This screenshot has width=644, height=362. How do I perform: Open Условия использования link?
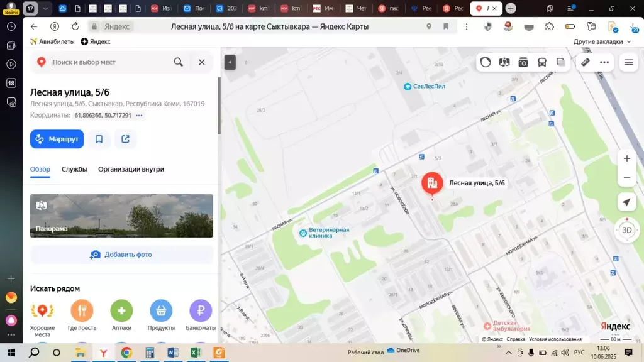(555, 339)
